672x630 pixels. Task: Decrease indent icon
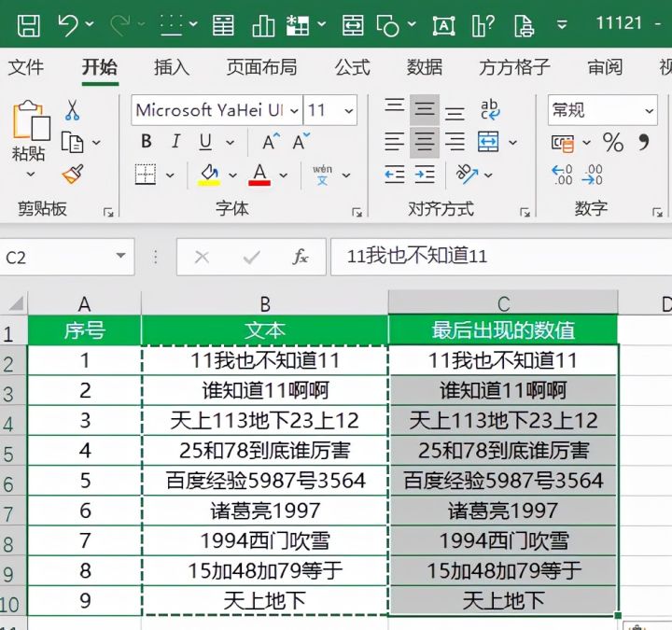[394, 175]
